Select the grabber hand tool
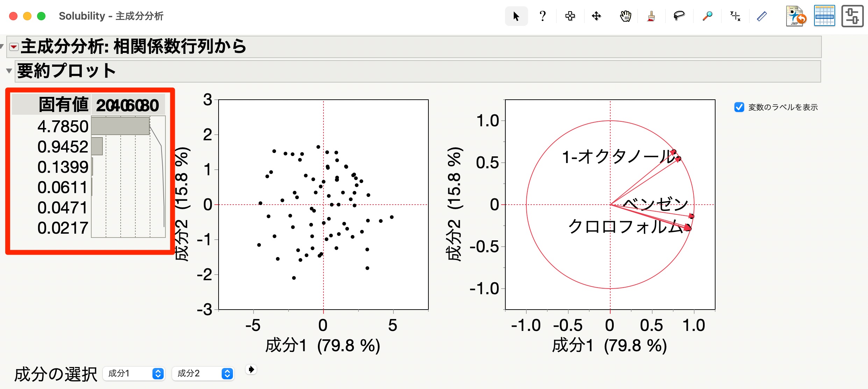 click(625, 16)
